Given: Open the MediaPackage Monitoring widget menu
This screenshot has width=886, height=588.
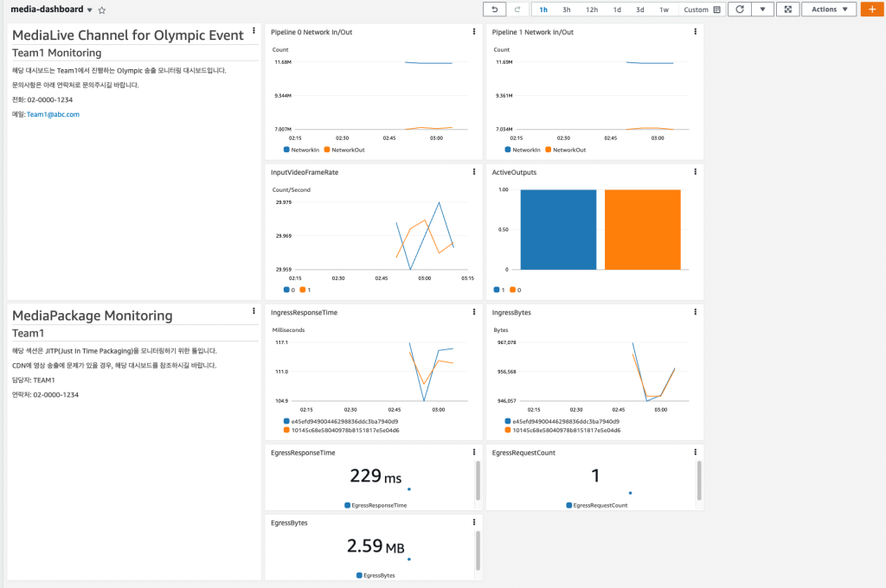Looking at the screenshot, I should pos(253,310).
